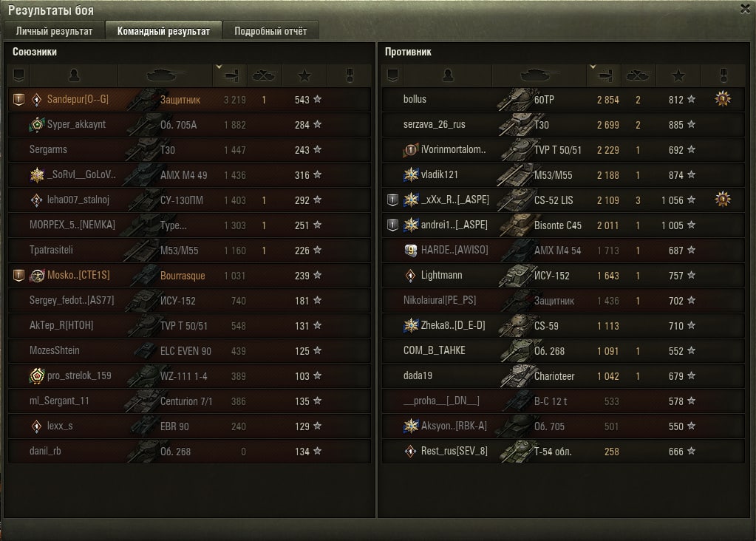Sort allies by damage column icon
756x541 pixels.
(231, 75)
